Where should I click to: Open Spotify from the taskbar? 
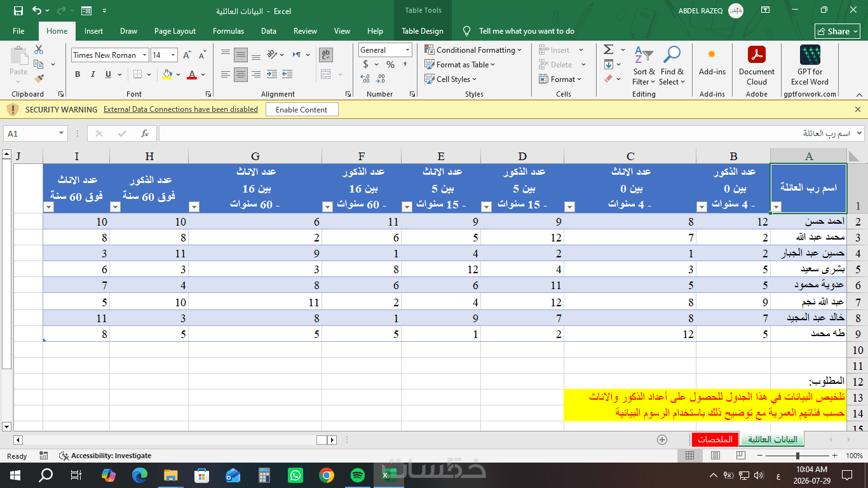pyautogui.click(x=357, y=475)
